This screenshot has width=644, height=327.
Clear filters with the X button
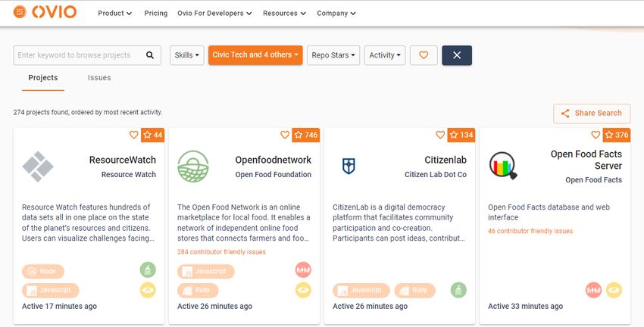457,55
